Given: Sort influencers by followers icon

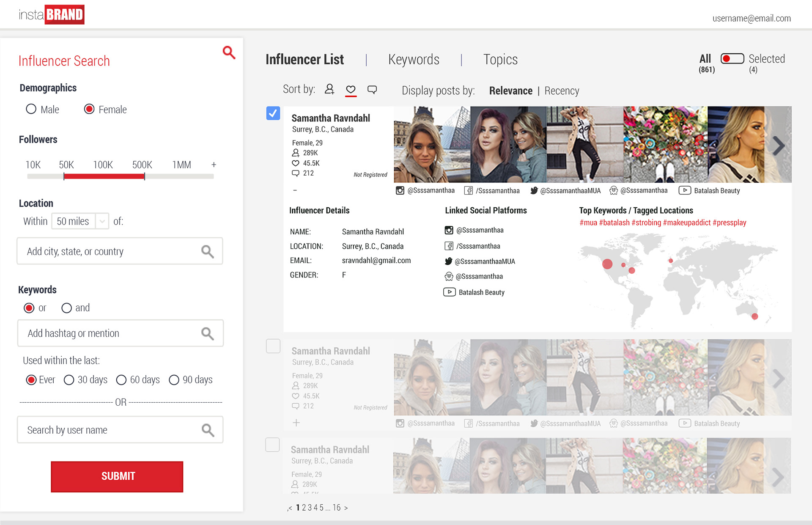Looking at the screenshot, I should [329, 89].
